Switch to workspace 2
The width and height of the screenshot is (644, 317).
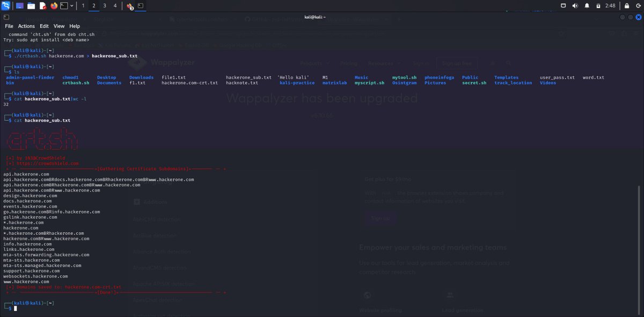point(94,6)
